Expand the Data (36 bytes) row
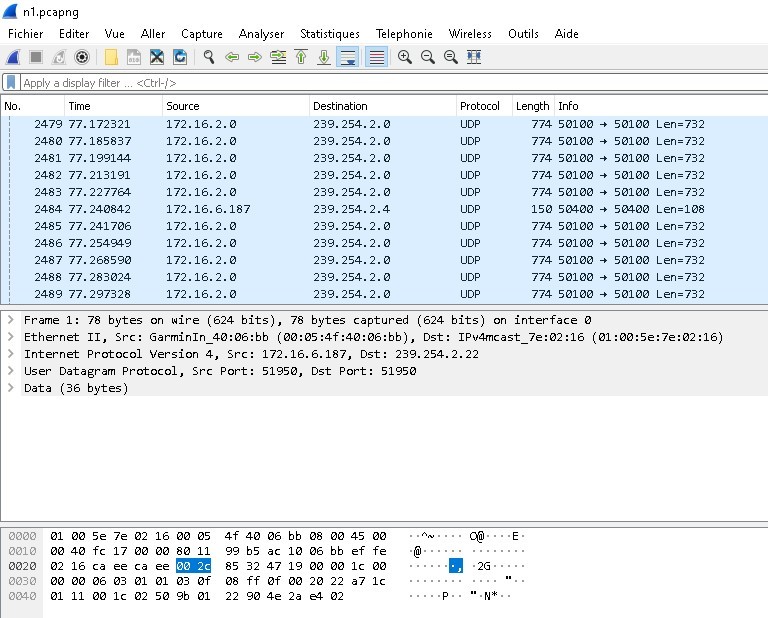The height and width of the screenshot is (618, 768). click(x=10, y=388)
